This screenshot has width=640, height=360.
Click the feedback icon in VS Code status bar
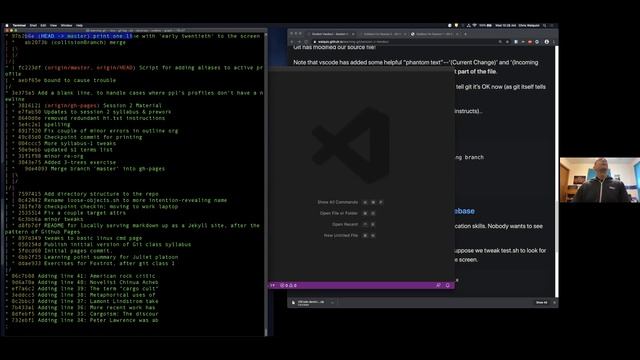coord(438,285)
